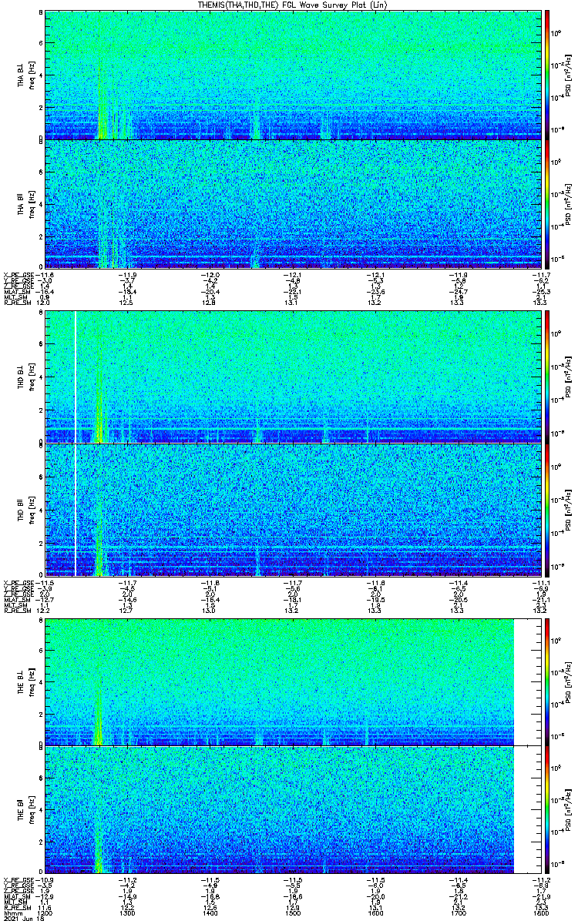Image resolution: width=578 pixels, height=924 pixels.
Task: Click the 'PSD [nT²/Hz]' label beside THE B|| color bar
Action: coord(568,810)
